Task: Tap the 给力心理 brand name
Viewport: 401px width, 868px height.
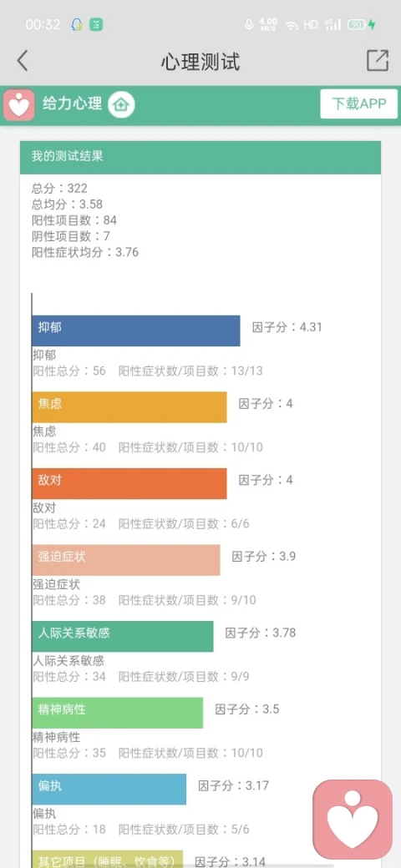Action: point(73,103)
